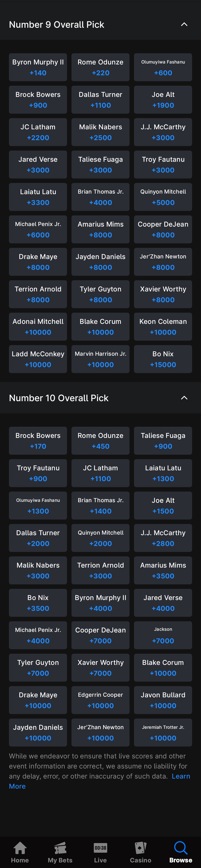201x868 pixels.
Task: Open the Live scoreboard icon
Action: tap(100, 848)
